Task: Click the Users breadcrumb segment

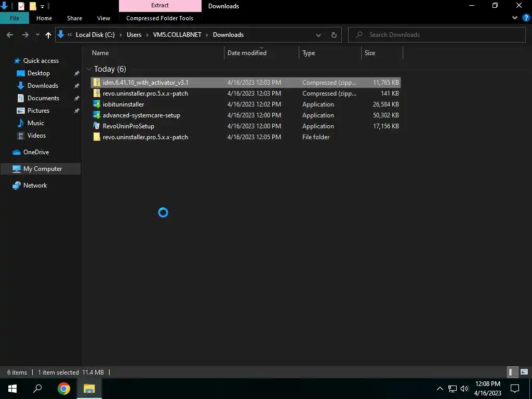Action: [134, 35]
